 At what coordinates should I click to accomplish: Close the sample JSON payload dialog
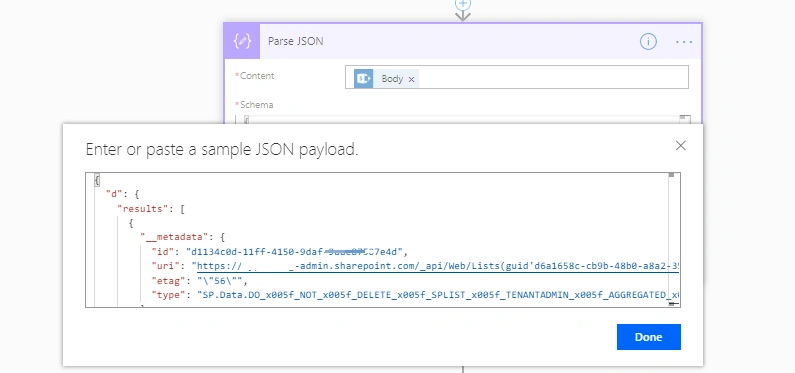(680, 146)
